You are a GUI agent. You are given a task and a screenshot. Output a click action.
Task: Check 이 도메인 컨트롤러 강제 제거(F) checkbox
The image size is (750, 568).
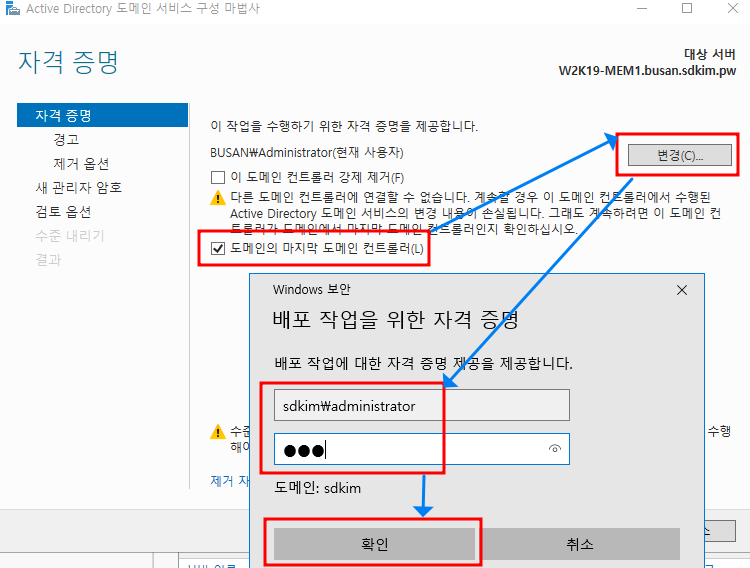pos(218,178)
